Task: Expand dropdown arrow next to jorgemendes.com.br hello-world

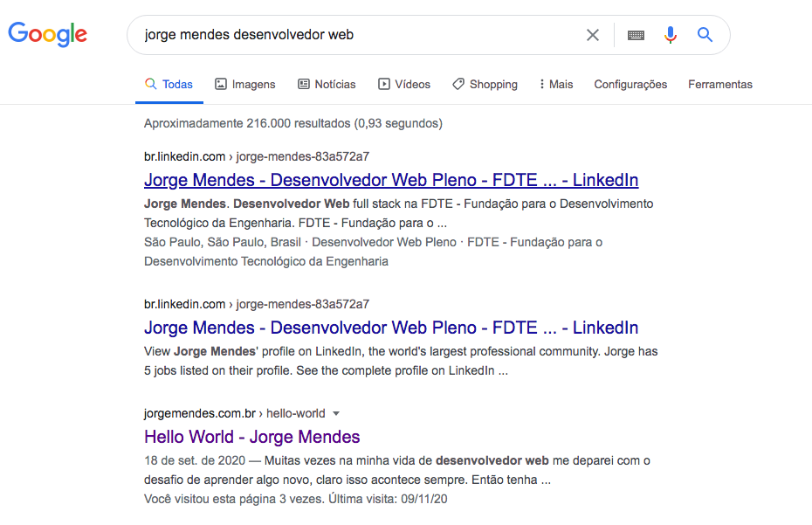Action: 336,413
